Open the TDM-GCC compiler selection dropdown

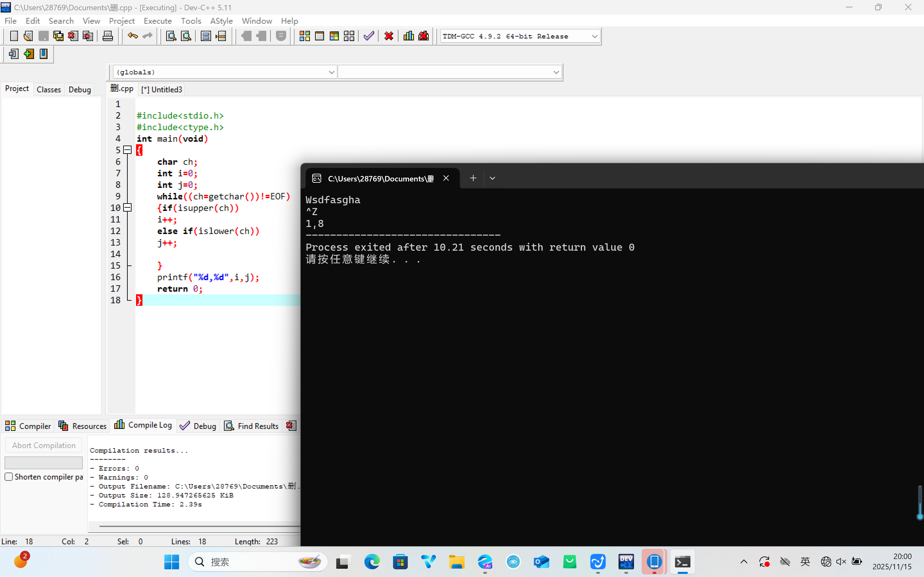coord(594,37)
